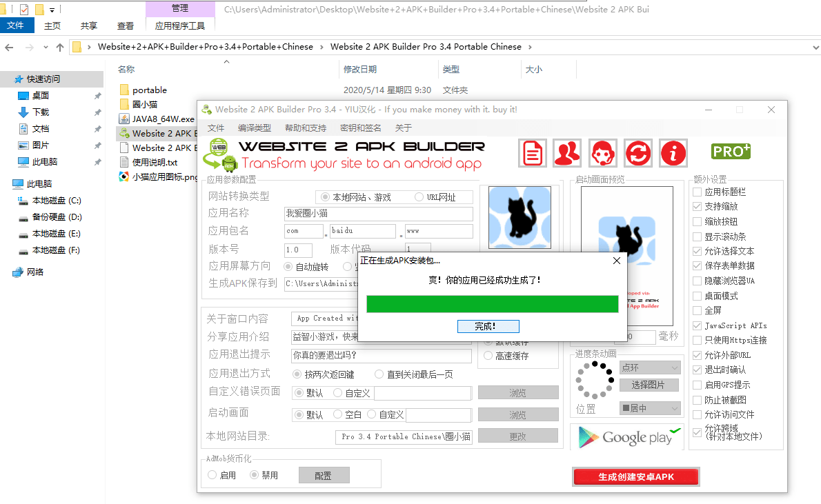Click Explorer back arrow

click(9, 47)
